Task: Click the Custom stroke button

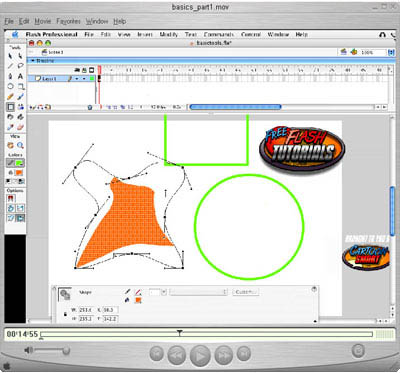Action: pos(245,292)
